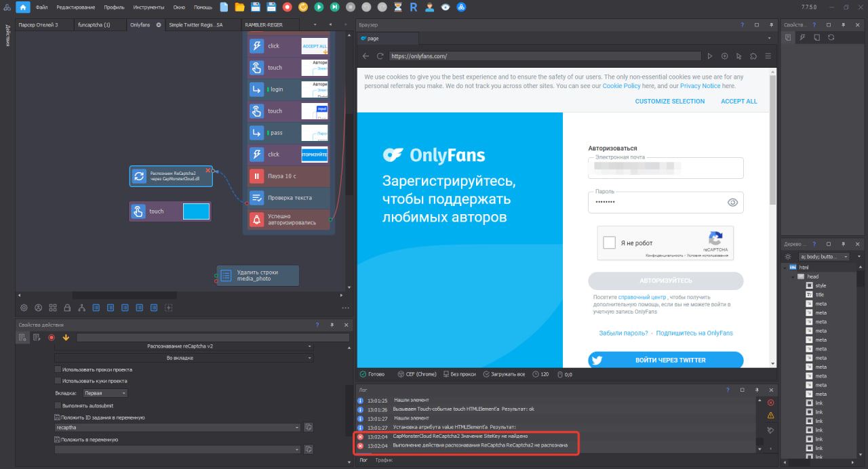Tick the 'Выполнять autosubmit' checkbox

click(58, 405)
